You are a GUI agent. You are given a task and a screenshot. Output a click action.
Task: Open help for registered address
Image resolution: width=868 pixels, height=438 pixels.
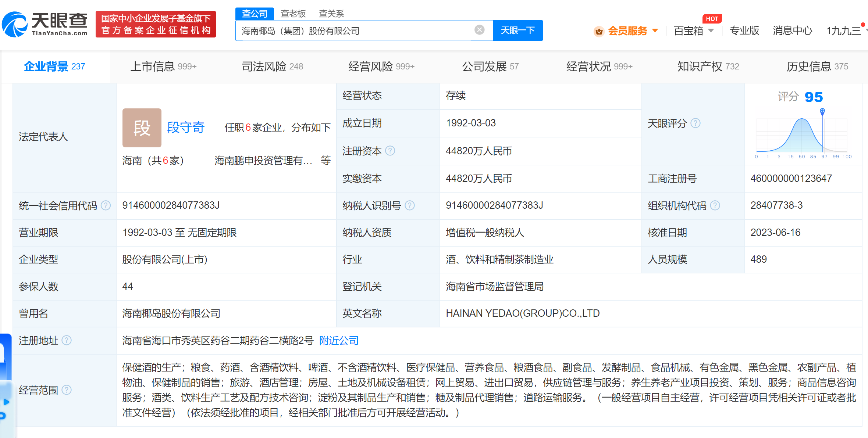point(67,341)
